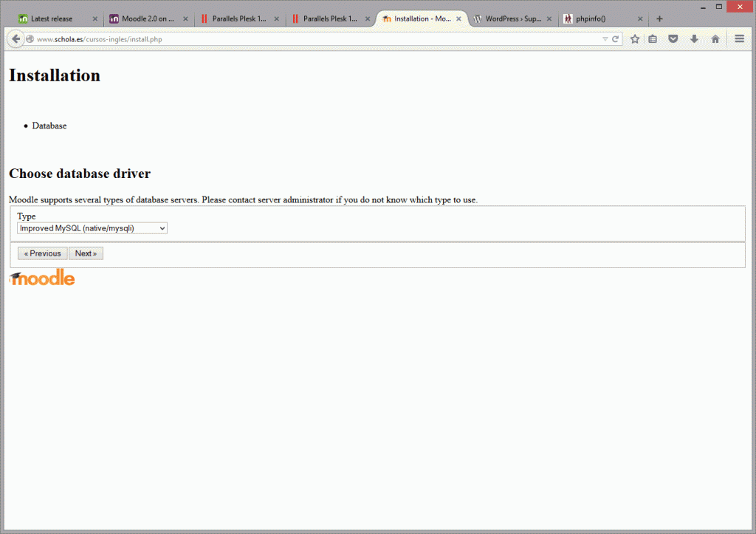Click the Moodle logo

coord(42,278)
